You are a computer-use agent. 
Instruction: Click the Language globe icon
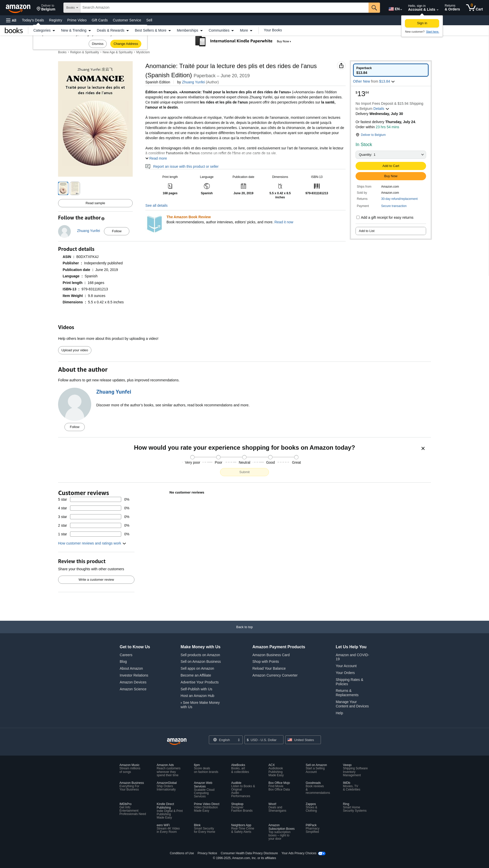tap(207, 186)
